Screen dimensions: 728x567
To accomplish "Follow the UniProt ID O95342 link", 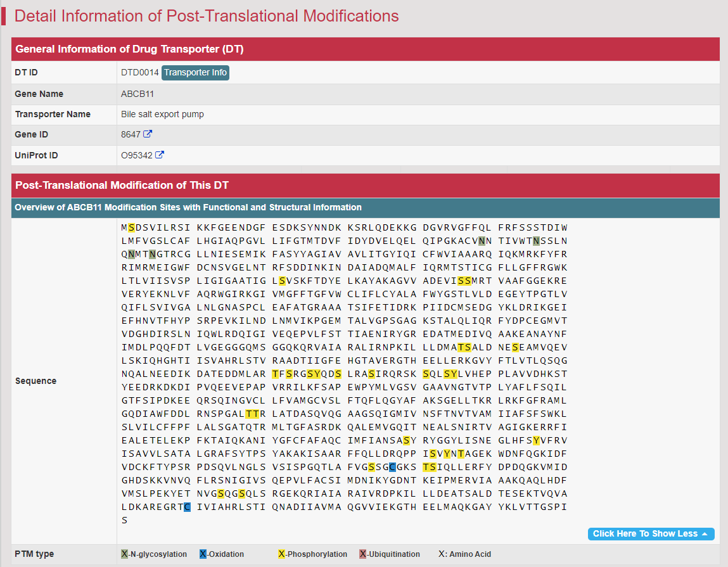I will point(136,155).
